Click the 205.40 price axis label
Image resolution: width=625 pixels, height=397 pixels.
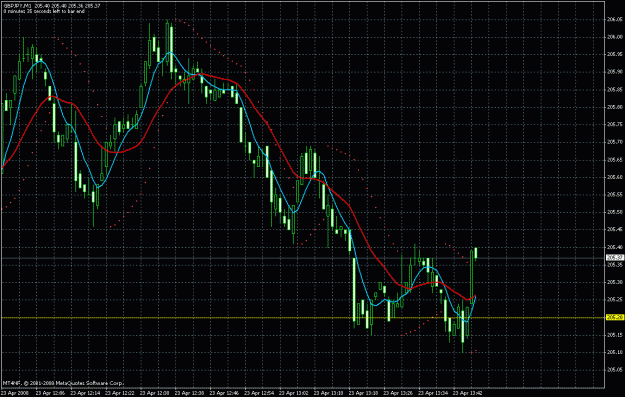pyautogui.click(x=614, y=247)
